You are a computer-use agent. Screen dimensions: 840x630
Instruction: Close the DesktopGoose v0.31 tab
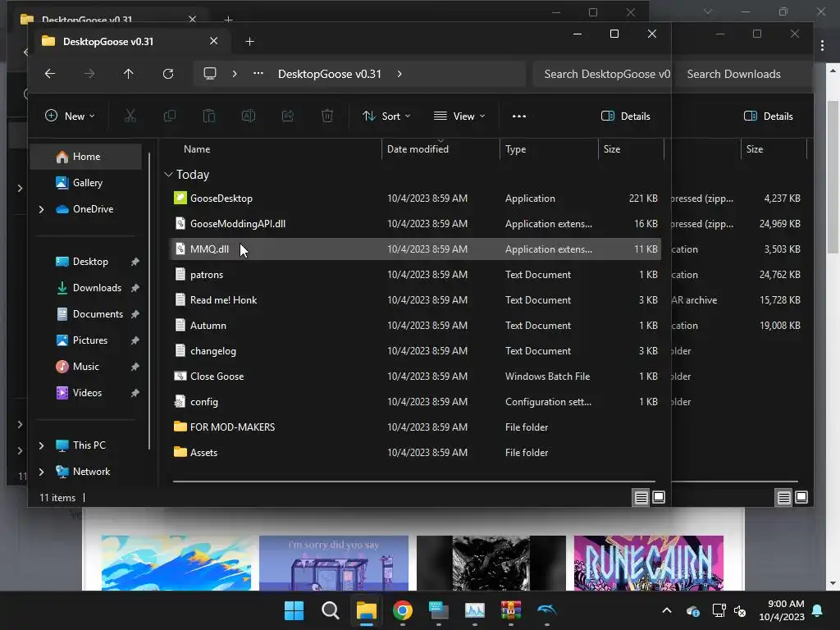214,41
